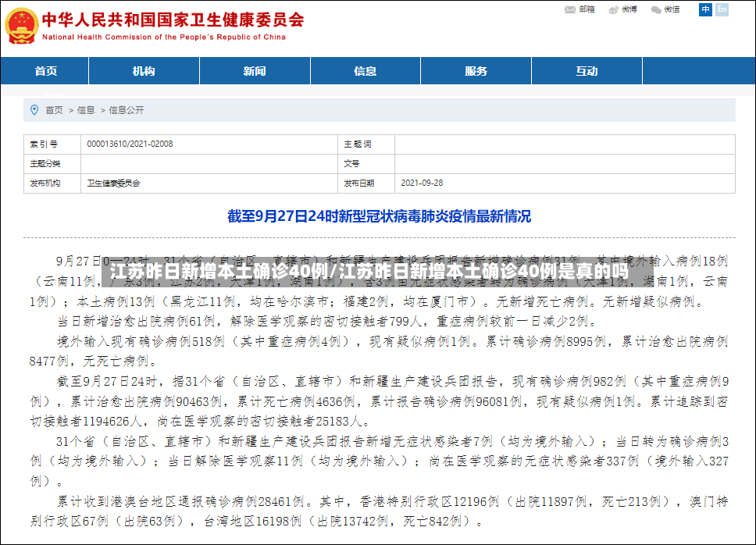The height and width of the screenshot is (545, 756).
Task: Open the 微信 WeChat icon
Action: coord(656,9)
